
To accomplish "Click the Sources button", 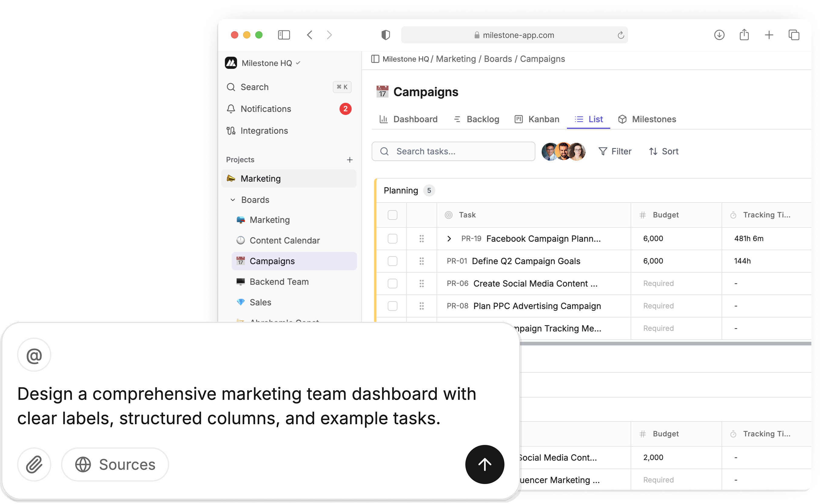I will (x=115, y=465).
